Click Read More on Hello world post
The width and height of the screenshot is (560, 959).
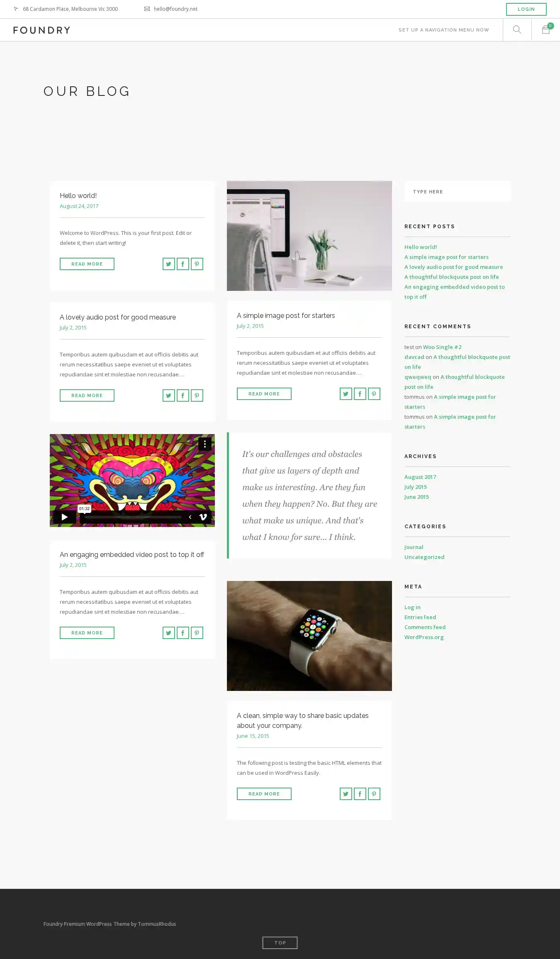point(87,264)
